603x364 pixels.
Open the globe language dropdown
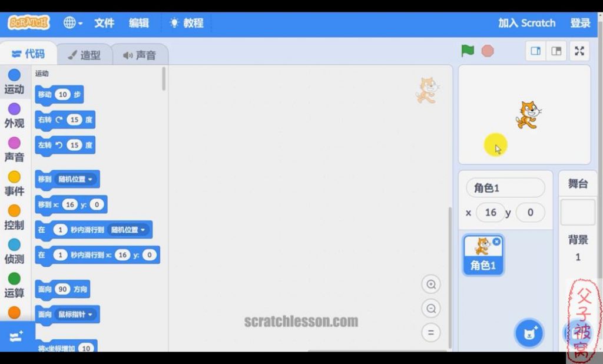73,23
